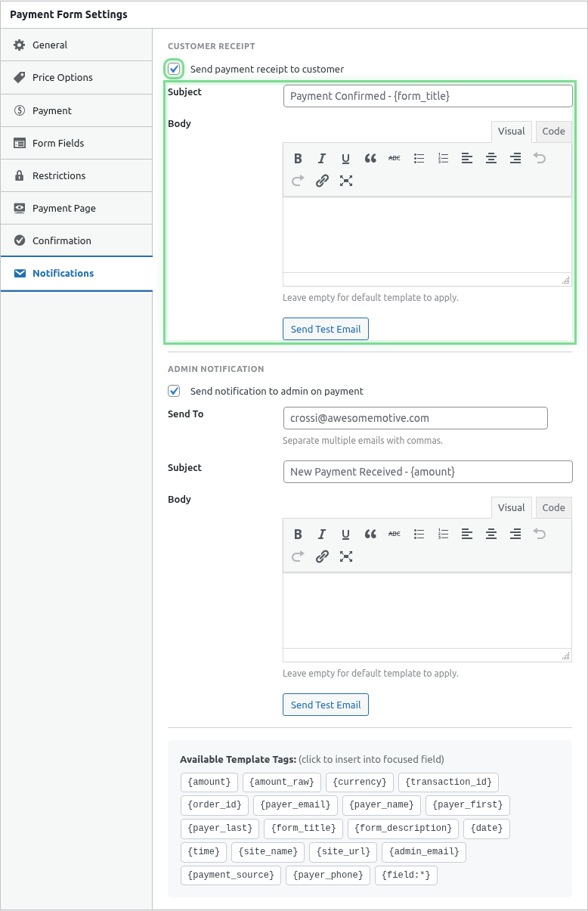Insert a blockquote in the customer receipt body
This screenshot has height=911, width=588.
click(x=370, y=158)
